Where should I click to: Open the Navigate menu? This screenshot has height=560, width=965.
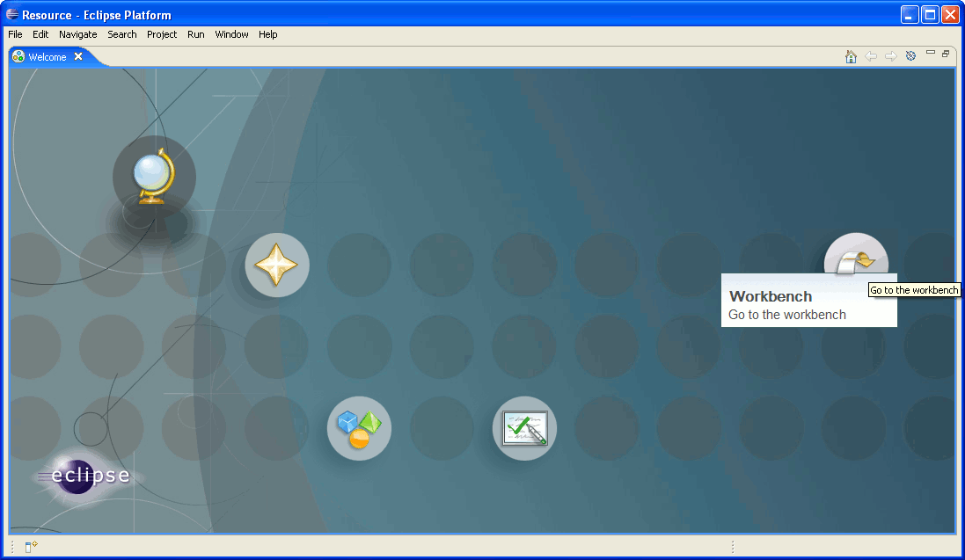click(78, 34)
